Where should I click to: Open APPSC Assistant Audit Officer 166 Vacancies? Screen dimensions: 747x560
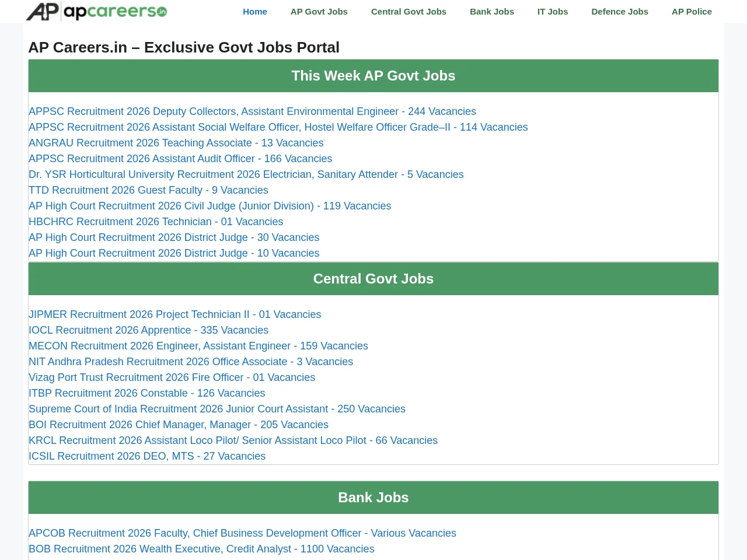(x=180, y=159)
